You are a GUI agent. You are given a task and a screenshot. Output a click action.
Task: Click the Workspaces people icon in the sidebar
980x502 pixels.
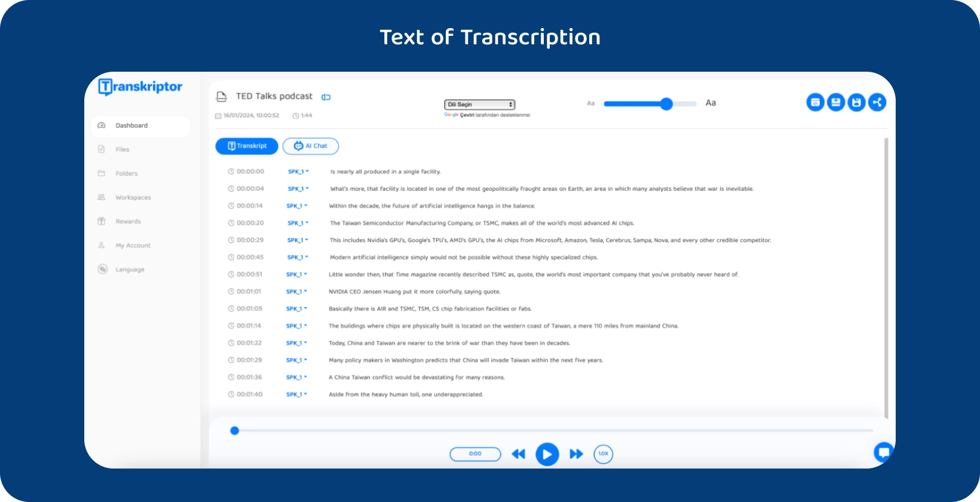(x=102, y=197)
